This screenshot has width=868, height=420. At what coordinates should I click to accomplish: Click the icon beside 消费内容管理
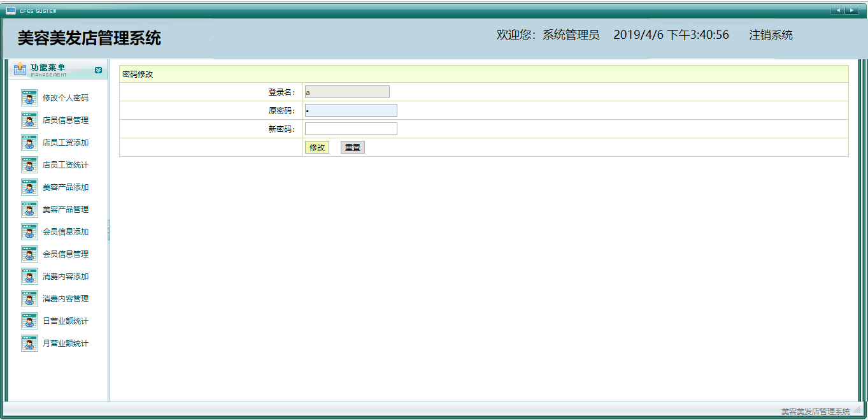(x=29, y=298)
